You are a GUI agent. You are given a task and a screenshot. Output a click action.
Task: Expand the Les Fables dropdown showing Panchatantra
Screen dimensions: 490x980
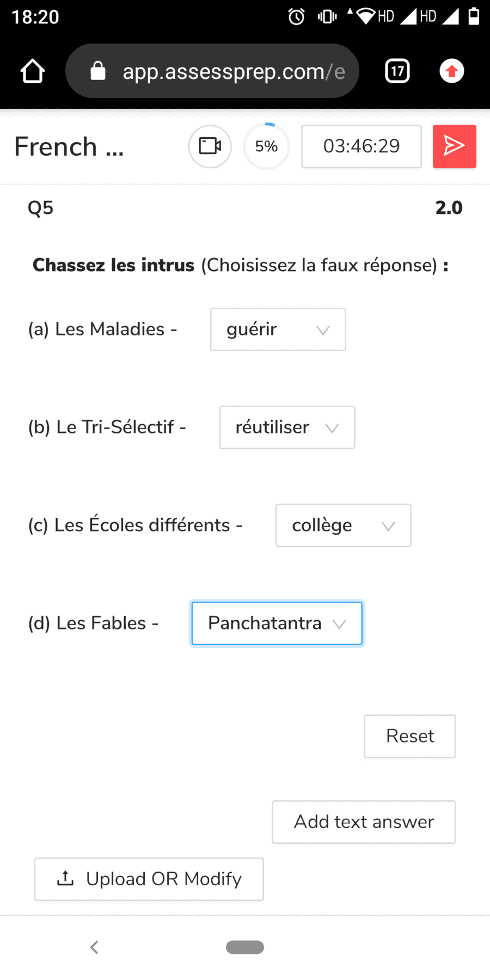(x=277, y=623)
